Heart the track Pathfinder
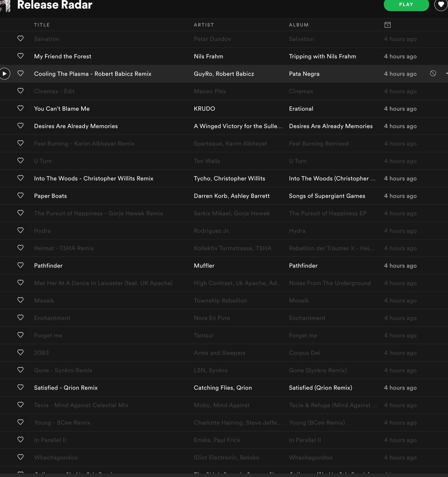The height and width of the screenshot is (477, 448). point(20,265)
